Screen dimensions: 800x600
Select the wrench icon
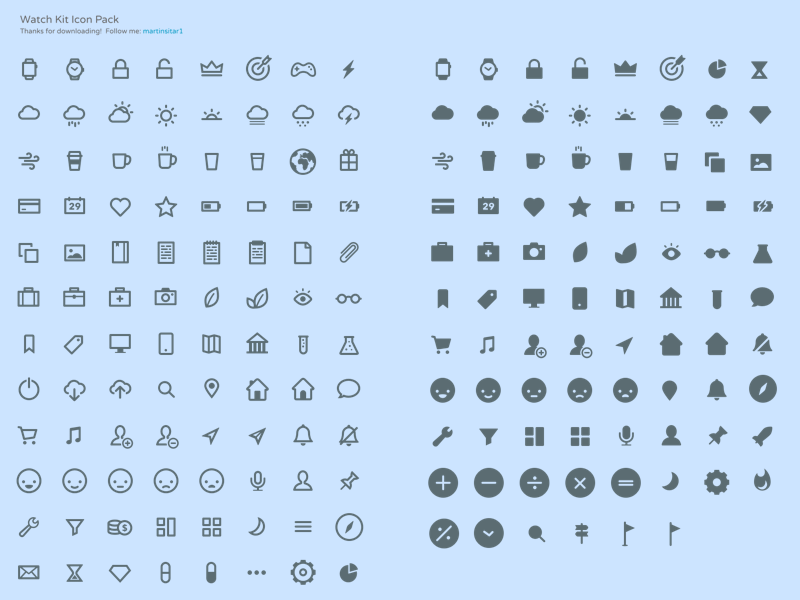point(28,527)
